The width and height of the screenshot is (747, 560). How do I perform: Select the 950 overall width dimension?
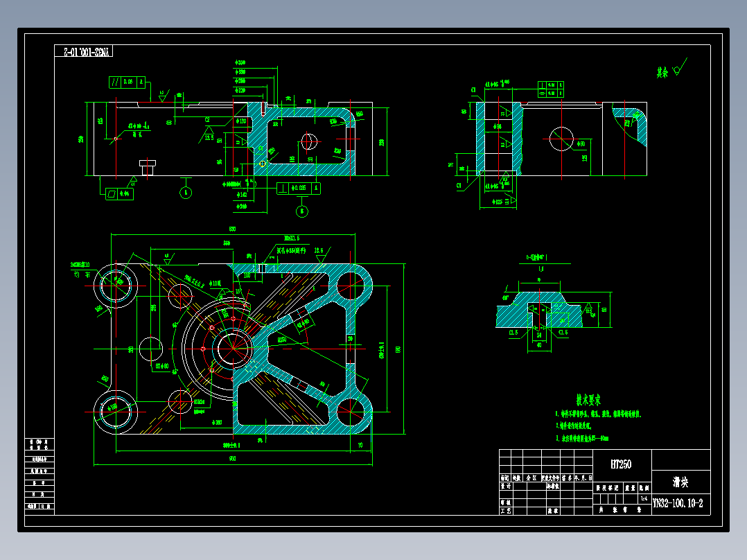click(233, 459)
